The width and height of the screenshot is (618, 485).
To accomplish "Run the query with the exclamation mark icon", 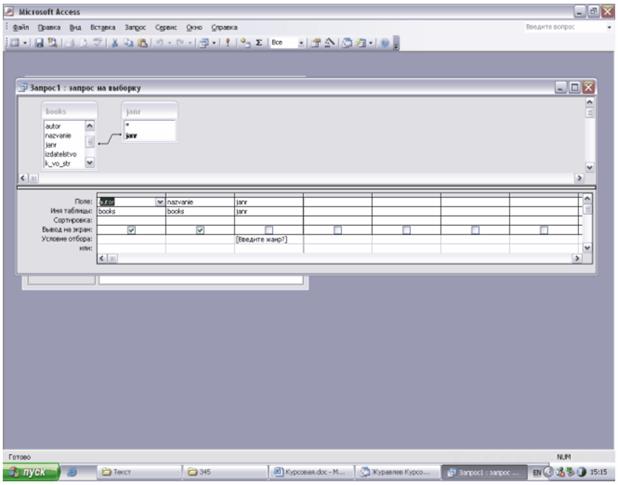I will (x=227, y=43).
